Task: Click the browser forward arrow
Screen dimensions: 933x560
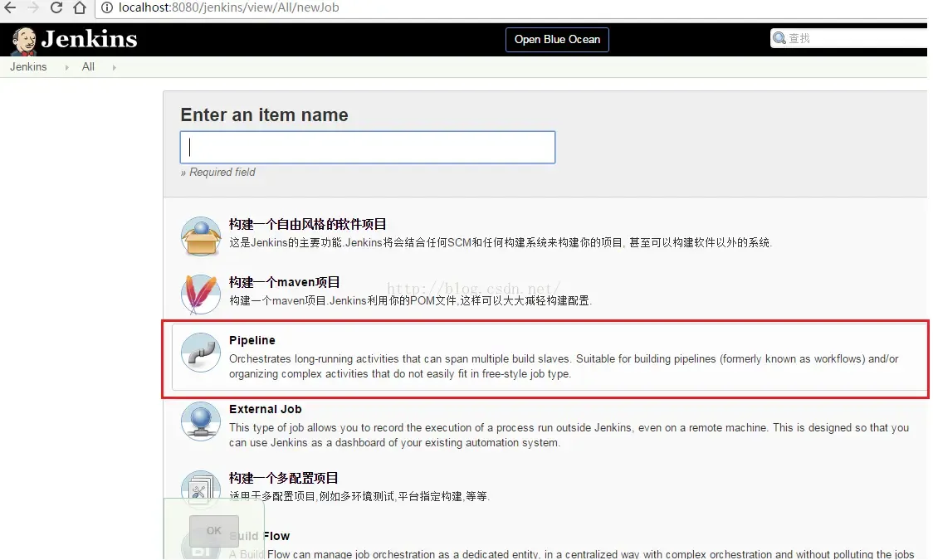Action: 33,7
